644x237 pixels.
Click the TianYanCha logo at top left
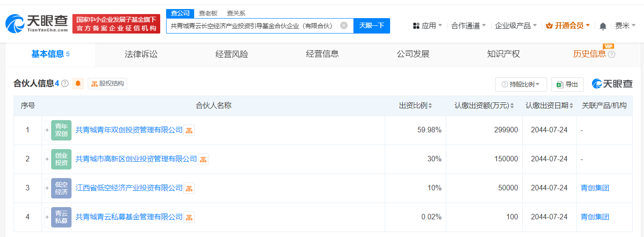(36, 24)
